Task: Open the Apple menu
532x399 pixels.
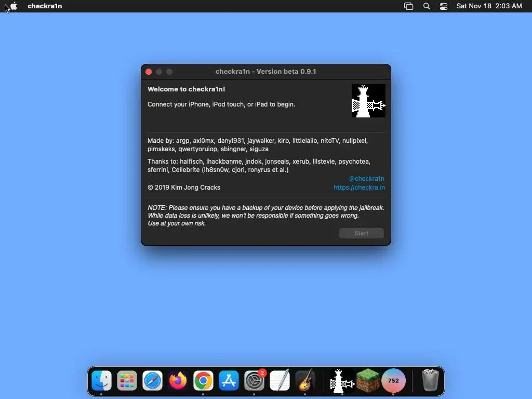Action: coord(14,6)
